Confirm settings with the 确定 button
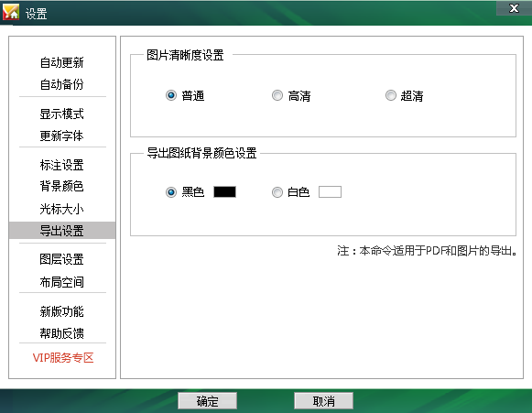Screen dimensions: 532x413 click(207, 401)
